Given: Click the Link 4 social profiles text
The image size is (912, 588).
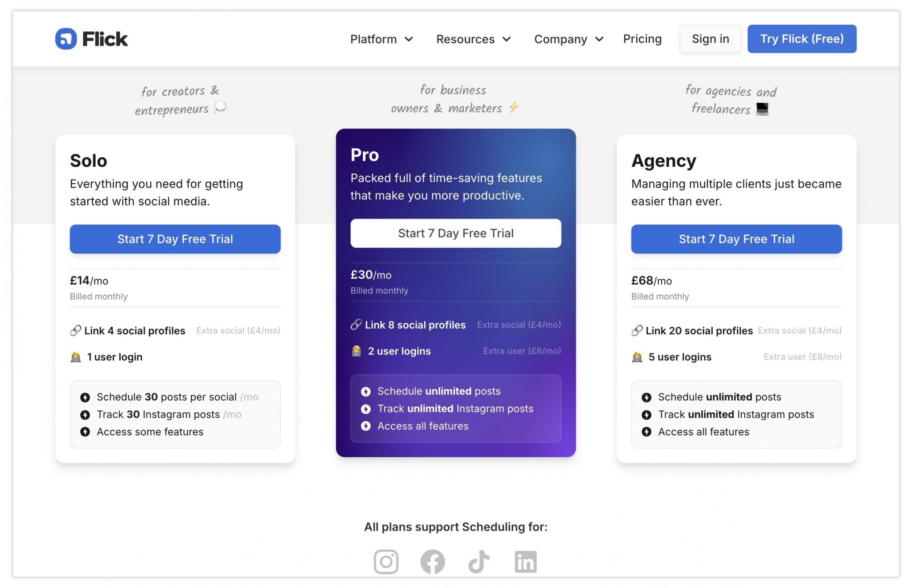Looking at the screenshot, I should click(135, 331).
